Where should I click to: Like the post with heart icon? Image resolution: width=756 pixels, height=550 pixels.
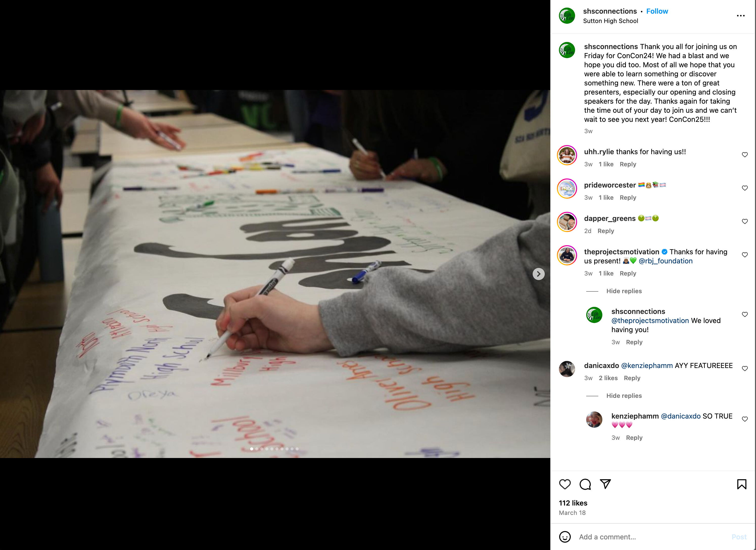pyautogui.click(x=565, y=484)
